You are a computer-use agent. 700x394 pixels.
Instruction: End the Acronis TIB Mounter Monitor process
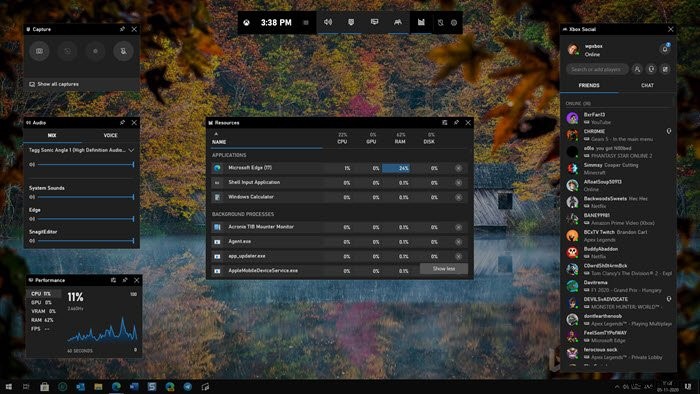[458, 228]
